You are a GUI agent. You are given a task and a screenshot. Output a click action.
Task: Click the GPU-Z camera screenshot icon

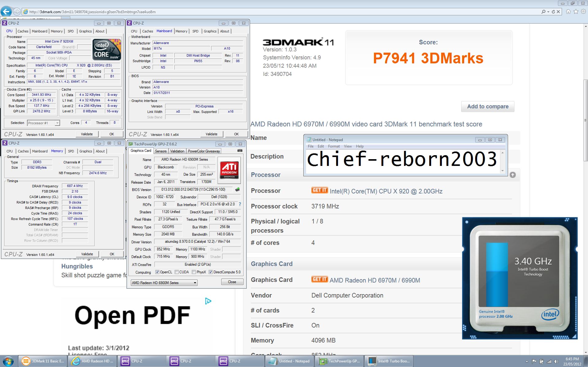click(x=240, y=151)
